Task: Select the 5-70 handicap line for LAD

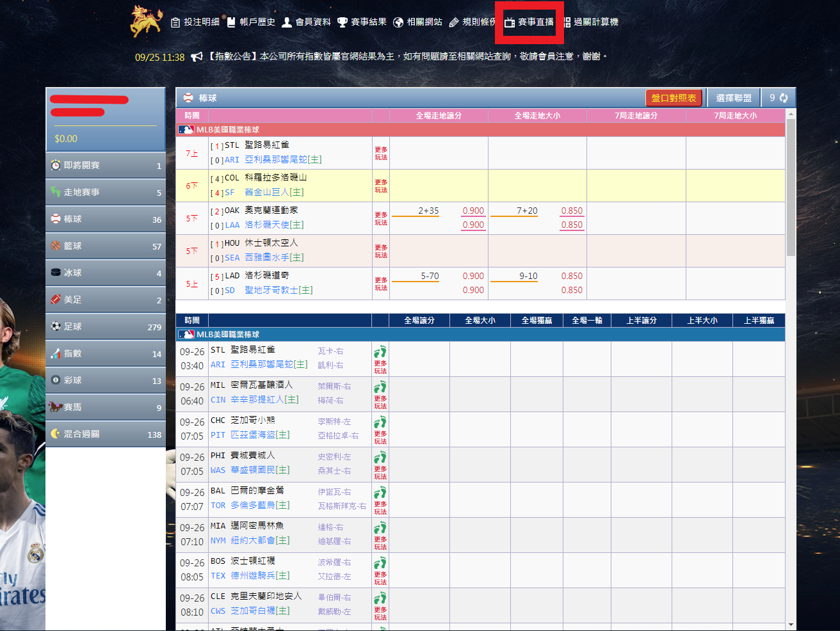Action: [430, 276]
